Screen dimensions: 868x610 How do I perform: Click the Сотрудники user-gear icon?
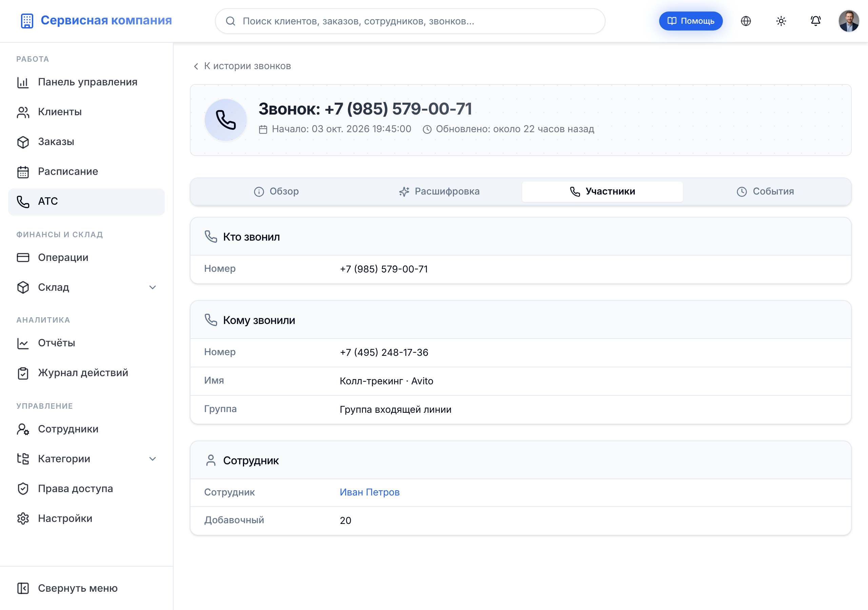23,429
